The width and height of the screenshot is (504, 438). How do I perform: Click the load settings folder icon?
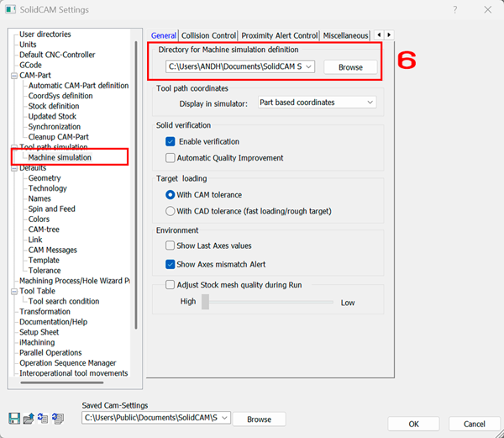click(29, 418)
